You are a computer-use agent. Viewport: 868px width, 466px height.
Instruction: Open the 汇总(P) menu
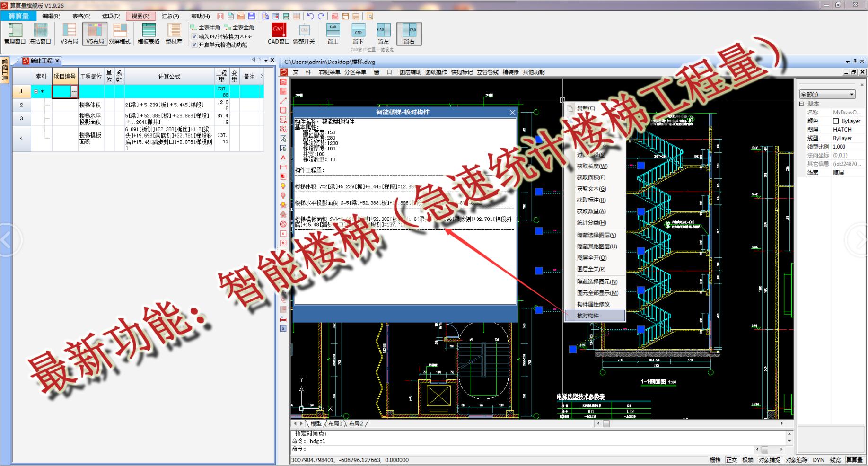(170, 16)
